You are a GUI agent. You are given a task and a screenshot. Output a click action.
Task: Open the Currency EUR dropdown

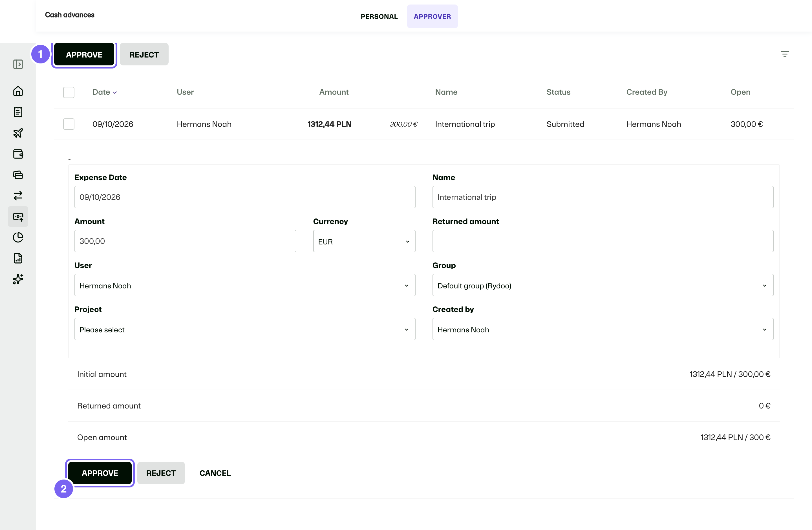pos(364,241)
